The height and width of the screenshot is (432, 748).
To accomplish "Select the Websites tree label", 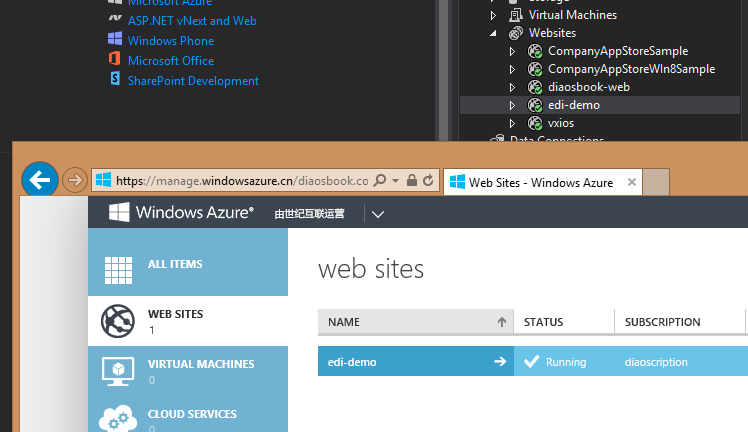I will (552, 33).
